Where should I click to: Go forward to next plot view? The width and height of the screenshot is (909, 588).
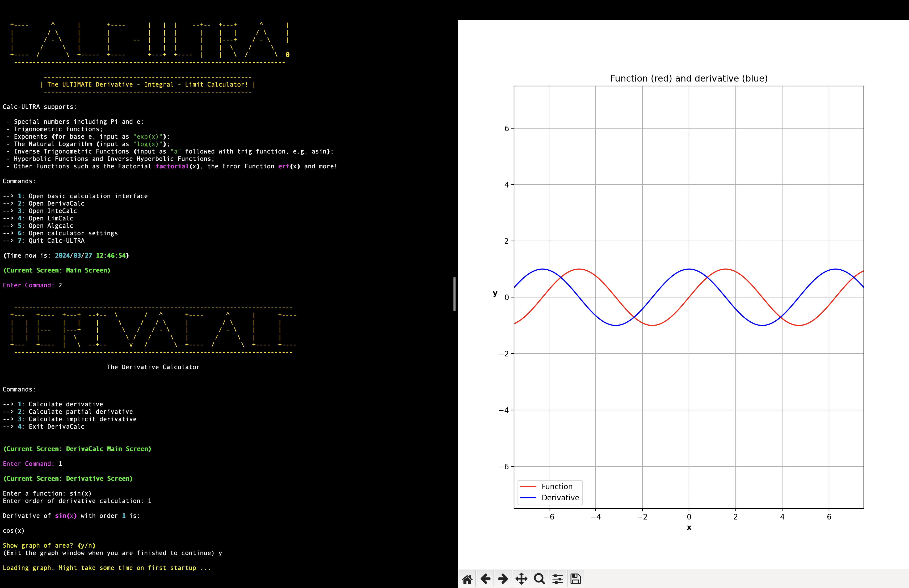pyautogui.click(x=503, y=579)
